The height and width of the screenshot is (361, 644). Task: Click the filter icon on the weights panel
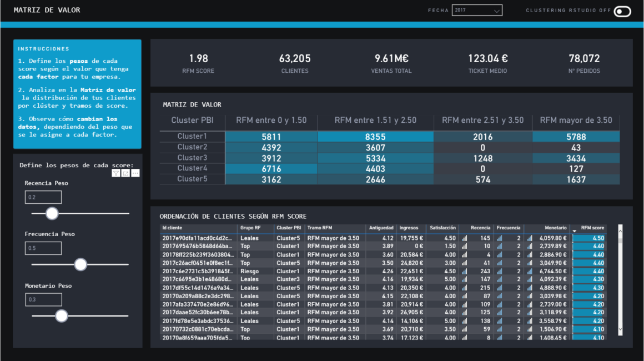(115, 173)
